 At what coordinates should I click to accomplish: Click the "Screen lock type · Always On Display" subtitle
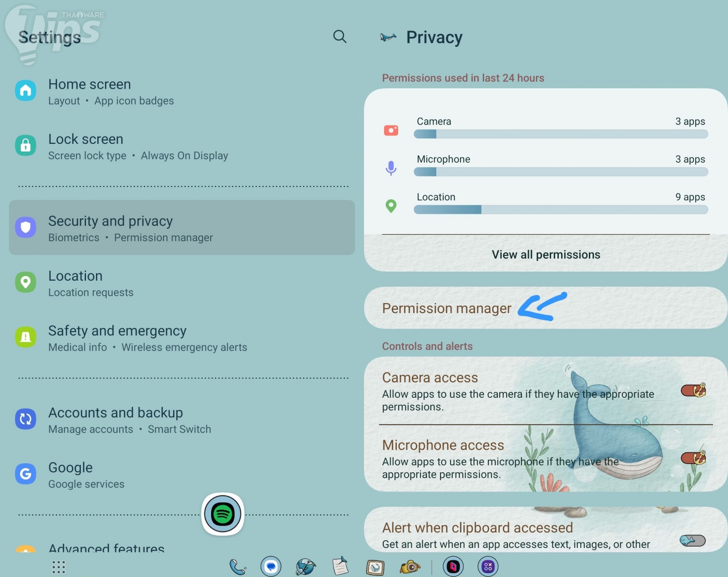138,156
